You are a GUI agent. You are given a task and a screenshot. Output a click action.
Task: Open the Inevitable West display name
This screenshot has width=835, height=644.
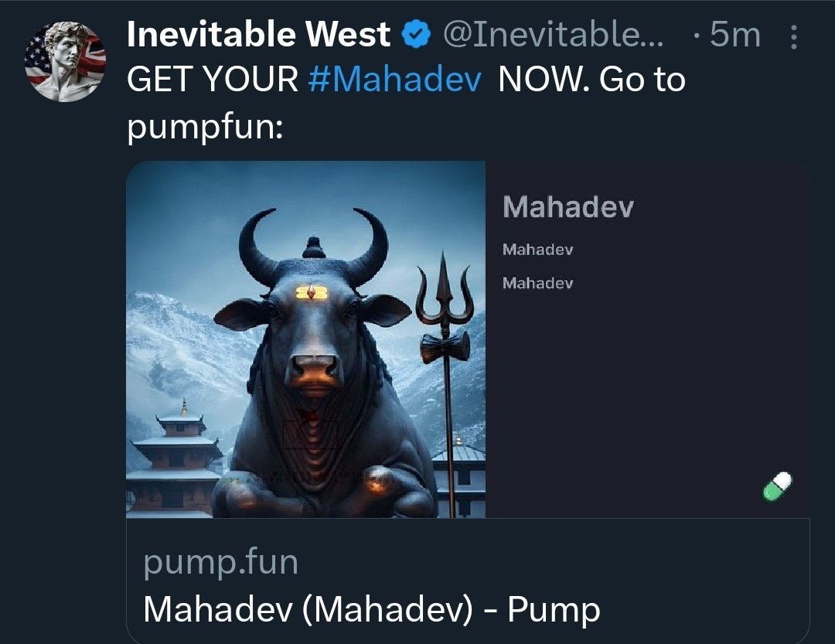pos(259,35)
